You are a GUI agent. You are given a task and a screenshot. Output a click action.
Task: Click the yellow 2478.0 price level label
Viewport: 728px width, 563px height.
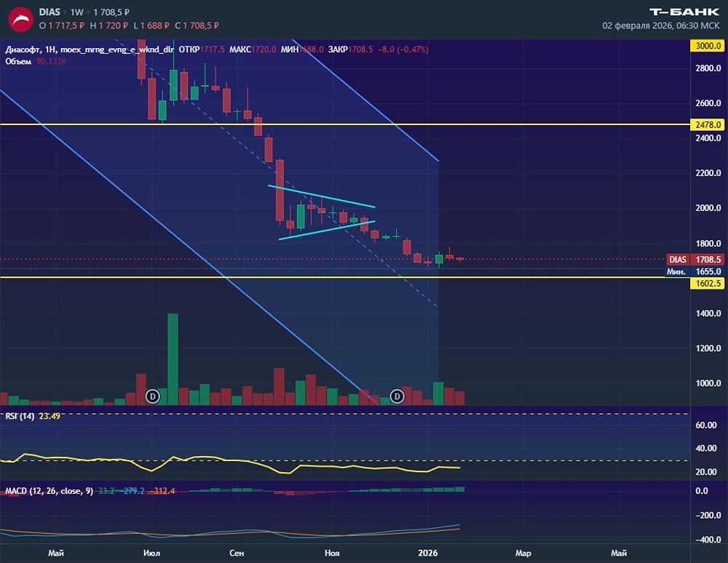pyautogui.click(x=708, y=124)
